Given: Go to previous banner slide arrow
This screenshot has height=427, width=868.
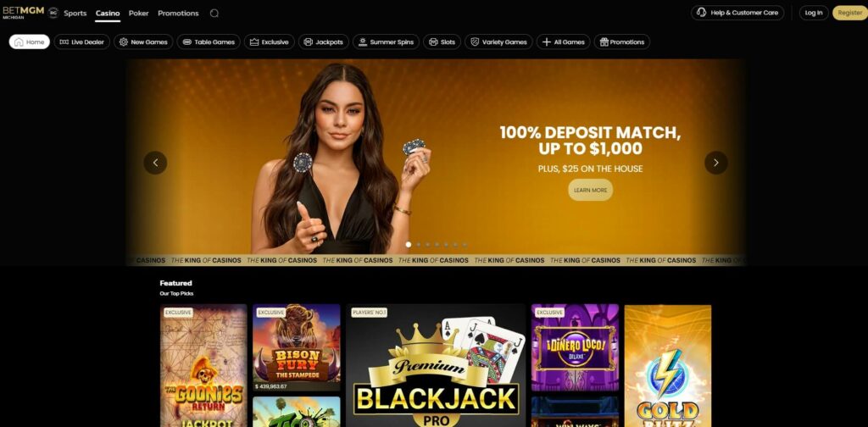Looking at the screenshot, I should (156, 163).
